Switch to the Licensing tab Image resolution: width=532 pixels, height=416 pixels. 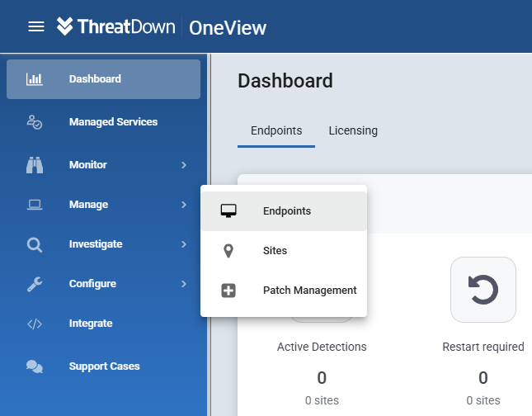(x=353, y=131)
